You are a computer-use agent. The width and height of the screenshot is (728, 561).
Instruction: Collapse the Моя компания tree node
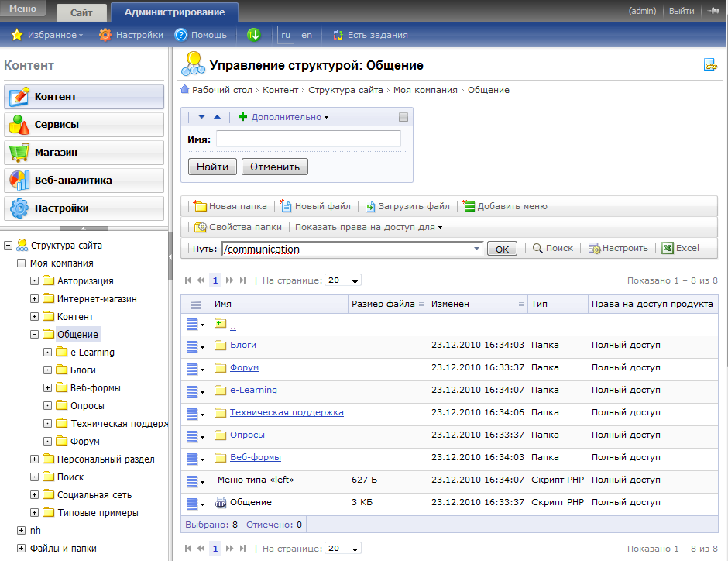21,263
